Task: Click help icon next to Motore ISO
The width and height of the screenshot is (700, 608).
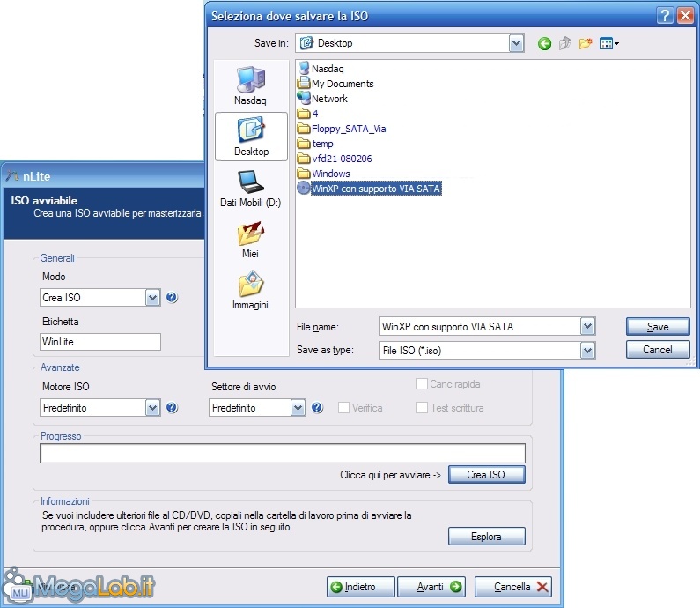Action: [172, 407]
